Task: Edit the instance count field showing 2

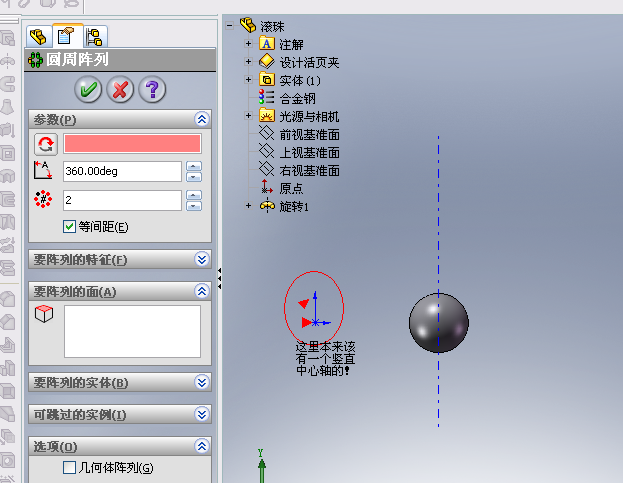Action: pyautogui.click(x=122, y=200)
